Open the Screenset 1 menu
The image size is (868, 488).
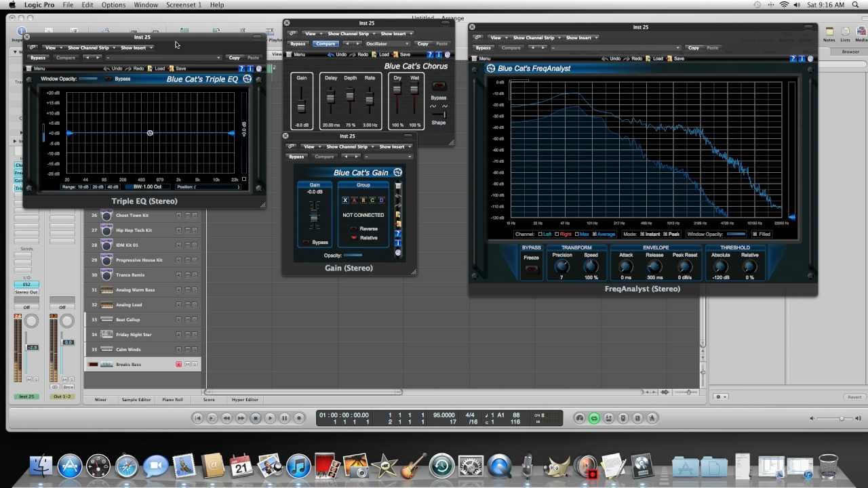pos(184,5)
